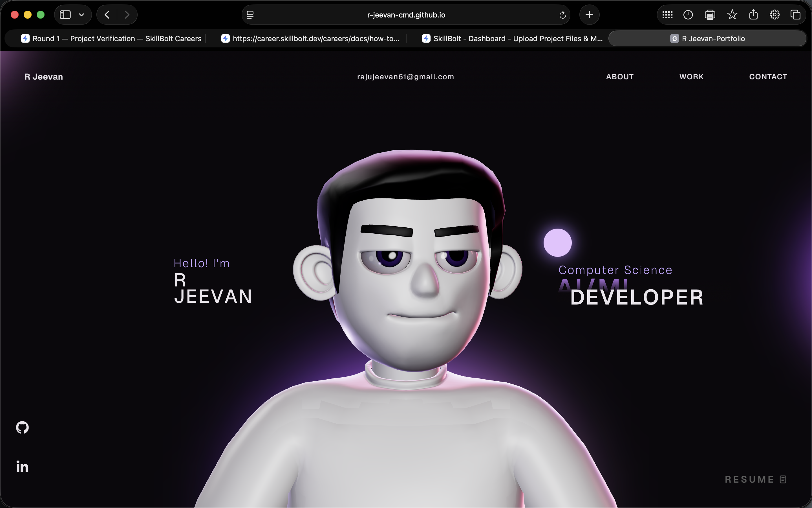Image resolution: width=812 pixels, height=508 pixels.
Task: Click the yellow minimize window button
Action: [x=28, y=15]
